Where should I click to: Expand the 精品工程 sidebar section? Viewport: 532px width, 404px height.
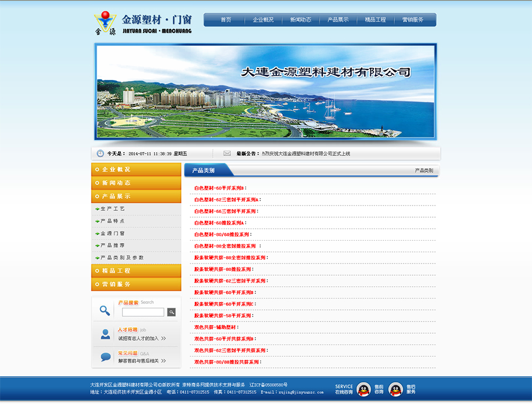tap(136, 271)
